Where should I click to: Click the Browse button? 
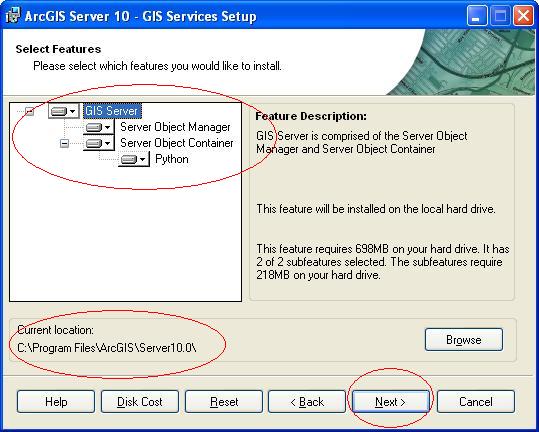pos(464,340)
